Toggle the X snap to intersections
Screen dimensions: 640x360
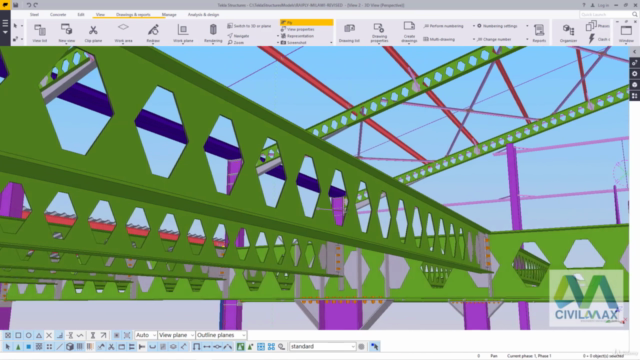tap(49, 335)
